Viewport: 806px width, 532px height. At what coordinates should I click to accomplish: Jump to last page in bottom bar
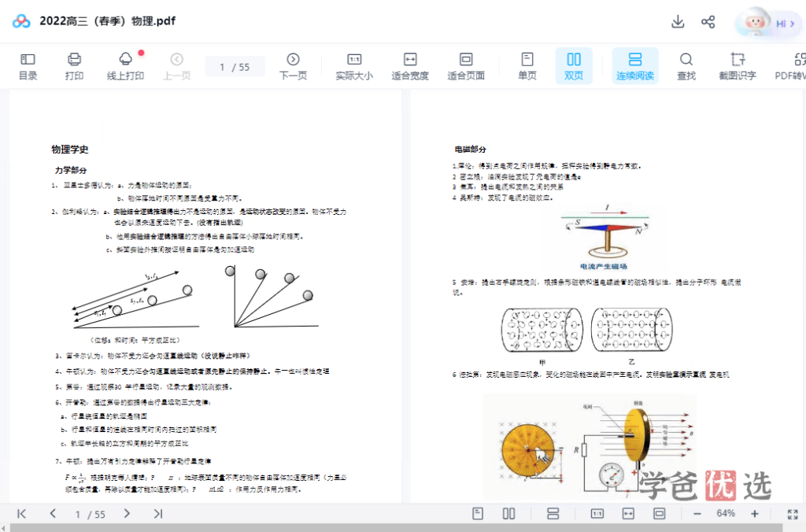(x=158, y=513)
